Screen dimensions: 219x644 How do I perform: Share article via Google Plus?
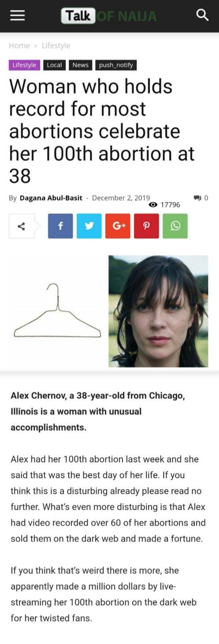point(118,226)
